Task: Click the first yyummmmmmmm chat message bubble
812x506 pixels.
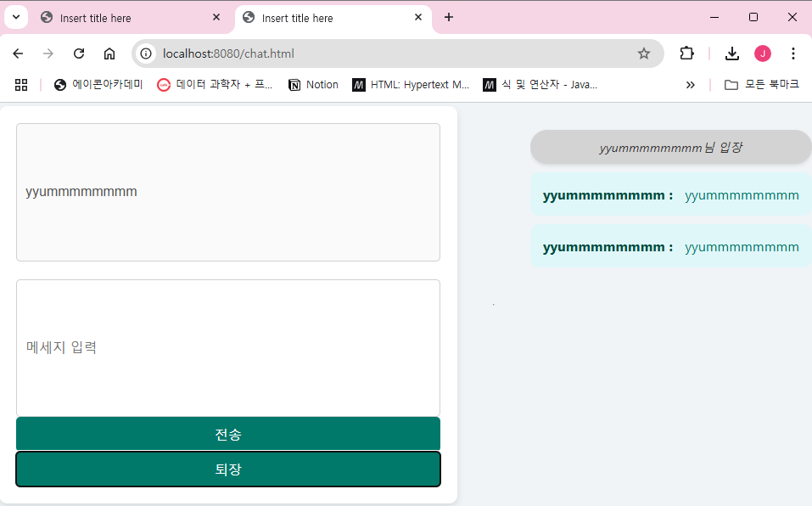Action: pyautogui.click(x=670, y=194)
